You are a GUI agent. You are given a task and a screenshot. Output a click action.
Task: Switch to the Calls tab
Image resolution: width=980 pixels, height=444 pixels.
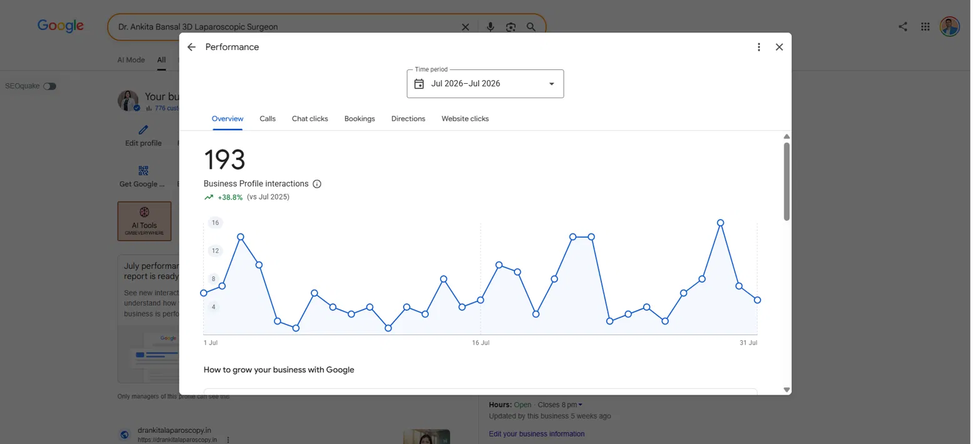click(267, 119)
